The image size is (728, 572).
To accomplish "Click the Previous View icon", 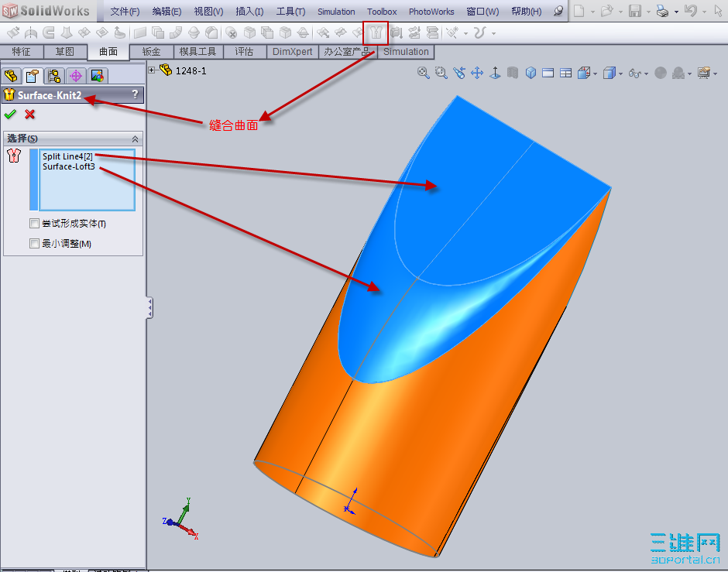I will point(459,73).
